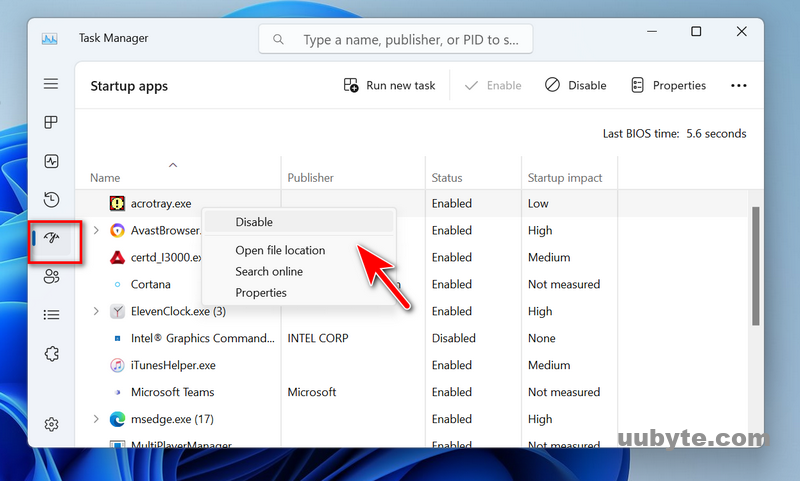Click the iTunesHelper.exe app icon

[x=117, y=365]
